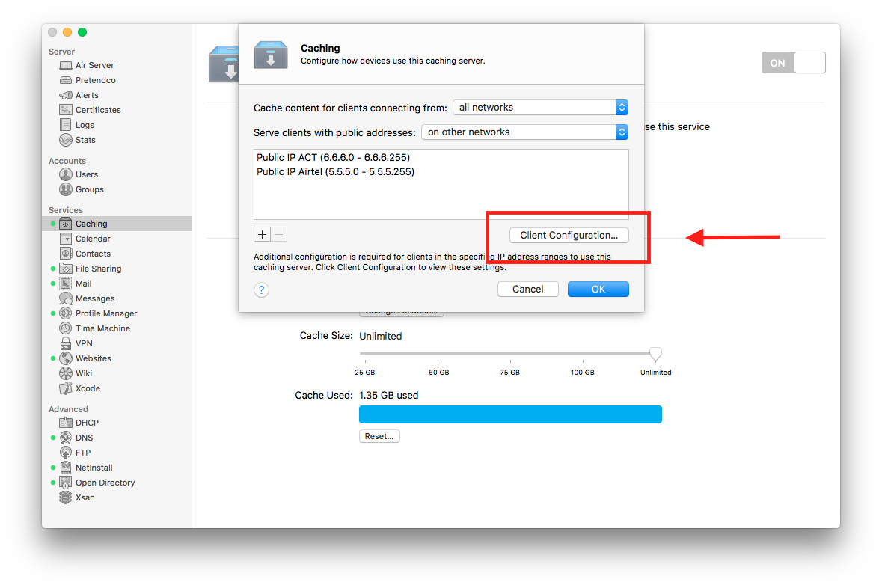This screenshot has width=882, height=588.
Task: Open the DNS advanced service
Action: click(84, 438)
